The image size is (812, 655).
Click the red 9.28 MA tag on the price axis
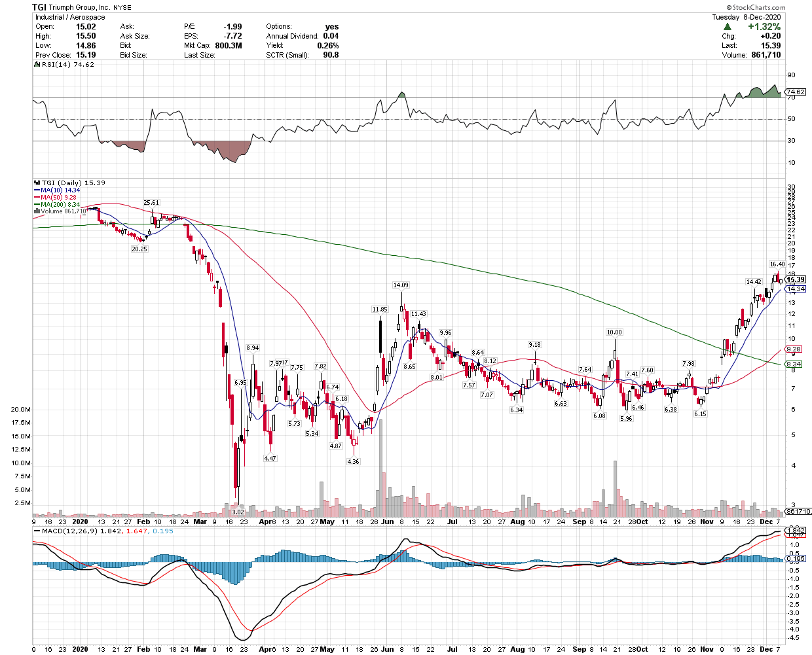(x=794, y=349)
